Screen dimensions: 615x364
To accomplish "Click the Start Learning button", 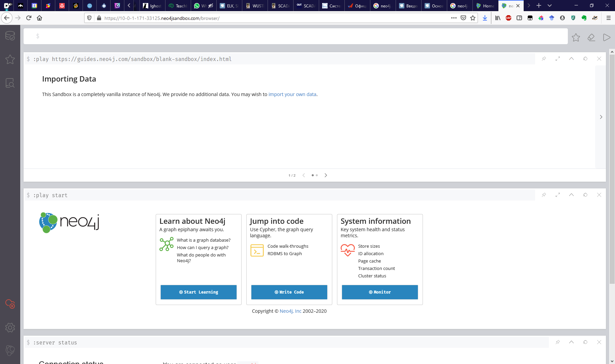I will click(198, 292).
